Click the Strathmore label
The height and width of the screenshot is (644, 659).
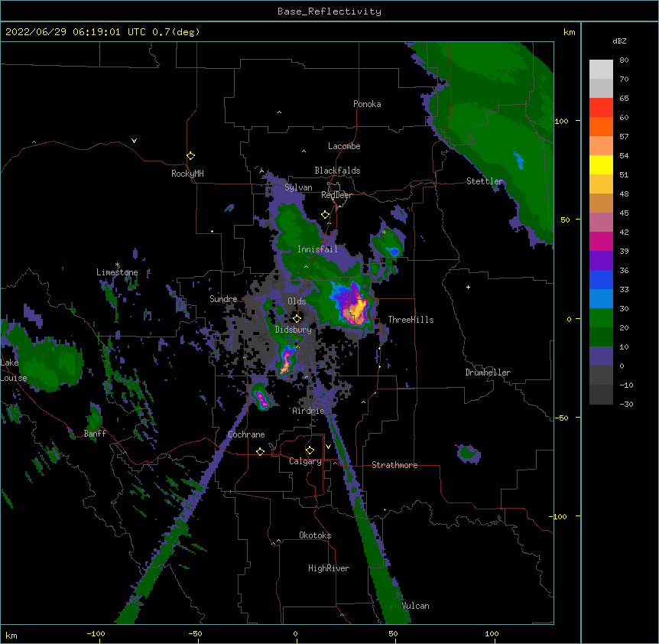[x=394, y=465]
